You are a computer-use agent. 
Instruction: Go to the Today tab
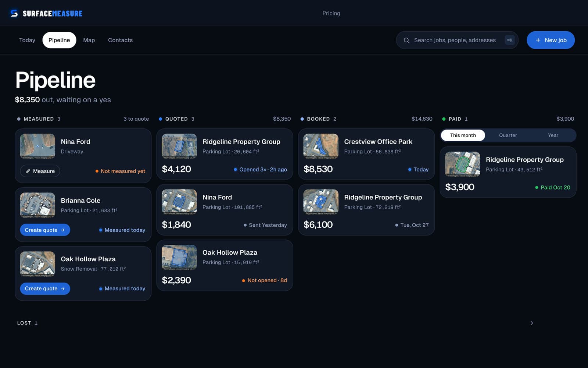(x=27, y=40)
